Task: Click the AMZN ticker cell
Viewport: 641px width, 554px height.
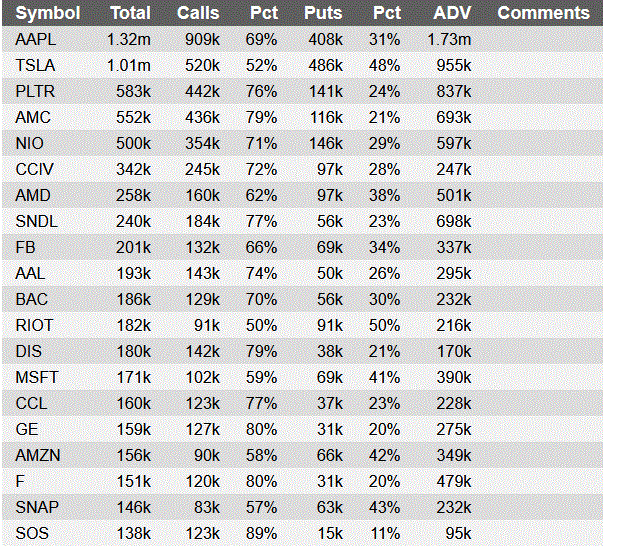Action: [38, 456]
